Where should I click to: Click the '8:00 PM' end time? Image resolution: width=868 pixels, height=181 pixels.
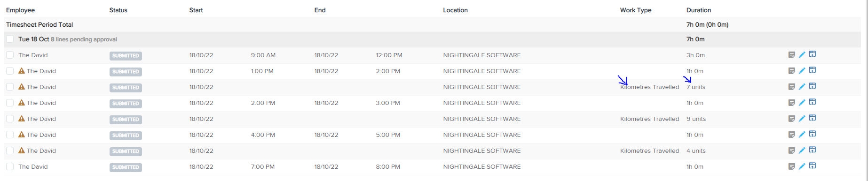tap(388, 167)
